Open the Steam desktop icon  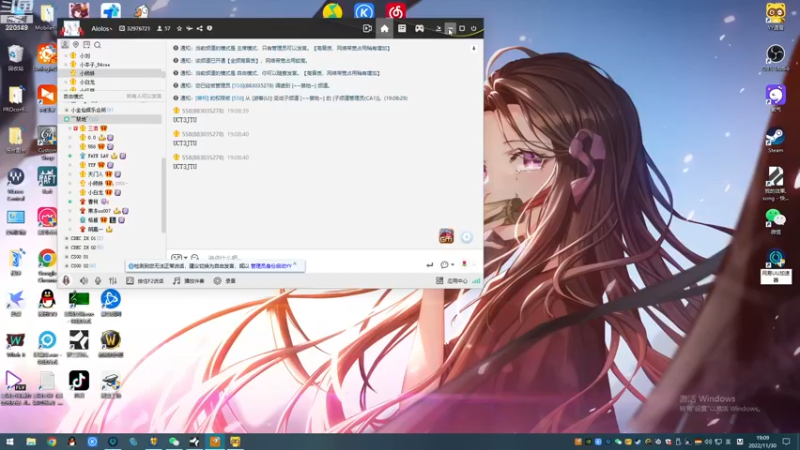click(x=776, y=140)
